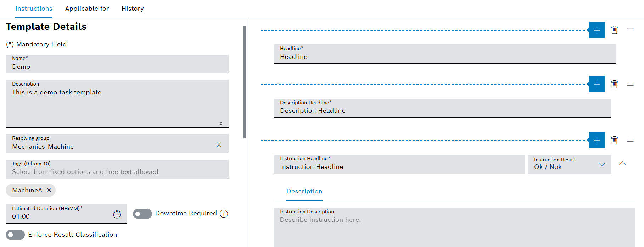Click the plus button above Instruction Headline

(597, 141)
